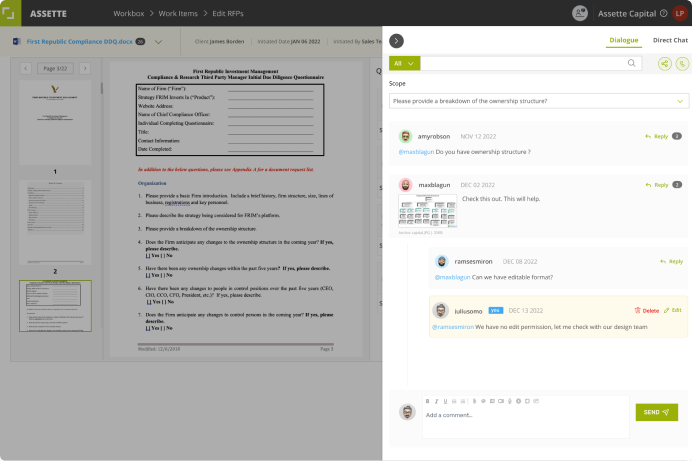Click the Add a comment text area

pos(525,423)
